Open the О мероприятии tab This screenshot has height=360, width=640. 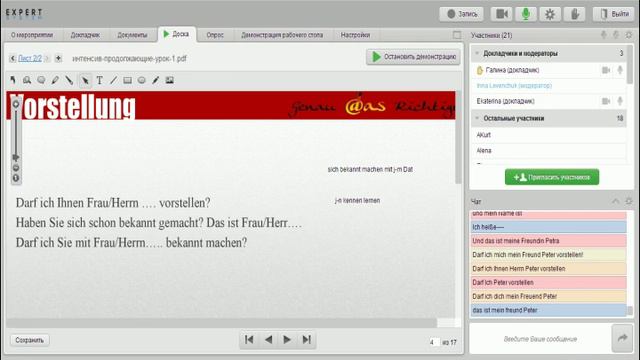(x=32, y=35)
